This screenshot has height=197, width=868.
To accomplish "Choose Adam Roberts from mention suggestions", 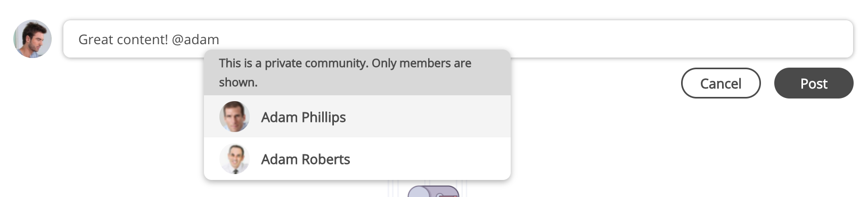I will 357,159.
